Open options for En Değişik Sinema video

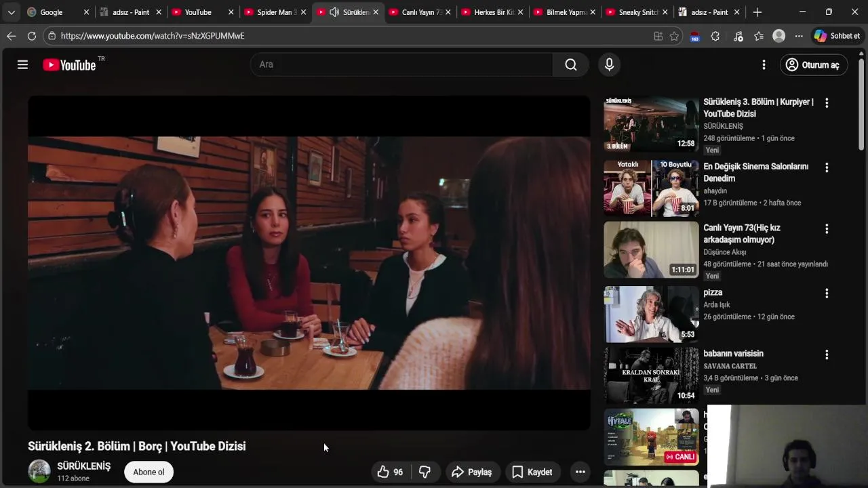click(x=826, y=167)
